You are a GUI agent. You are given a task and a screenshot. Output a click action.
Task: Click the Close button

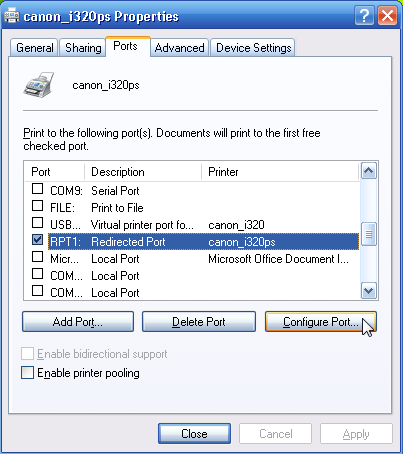(194, 434)
